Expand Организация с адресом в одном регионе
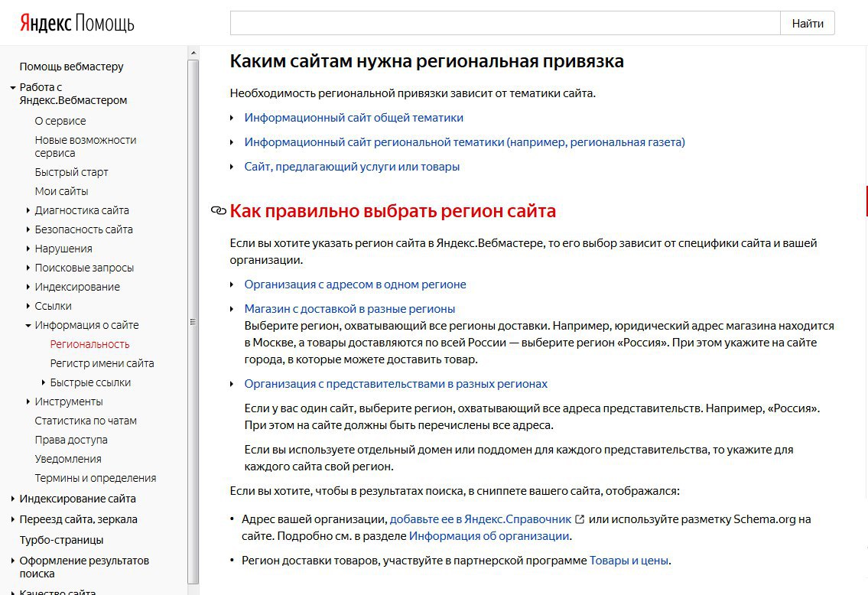 356,284
